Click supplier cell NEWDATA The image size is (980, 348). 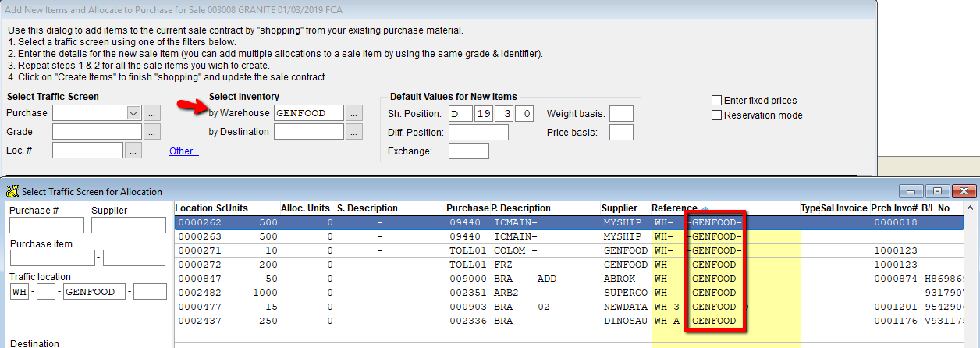[626, 307]
